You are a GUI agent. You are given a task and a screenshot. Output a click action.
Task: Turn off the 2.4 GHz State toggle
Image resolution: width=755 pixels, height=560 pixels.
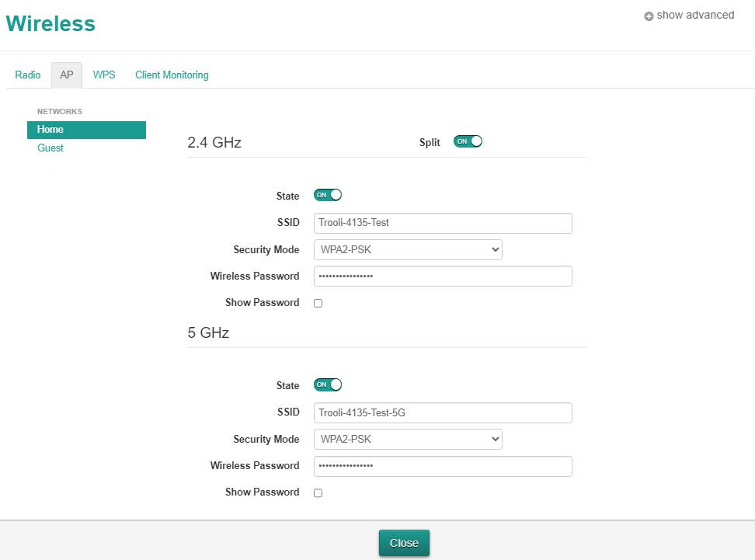pos(327,195)
